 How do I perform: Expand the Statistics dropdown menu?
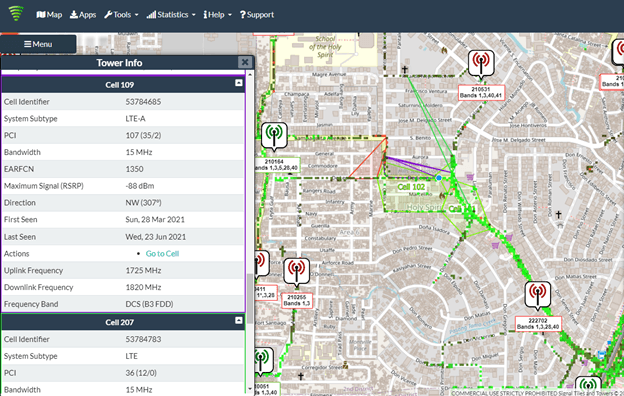pyautogui.click(x=171, y=15)
